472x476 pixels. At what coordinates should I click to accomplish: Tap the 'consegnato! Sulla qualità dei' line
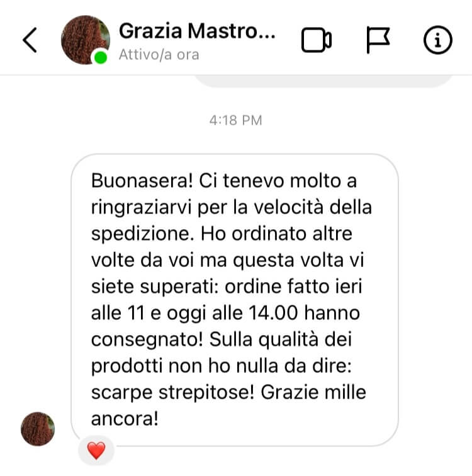[222, 340]
